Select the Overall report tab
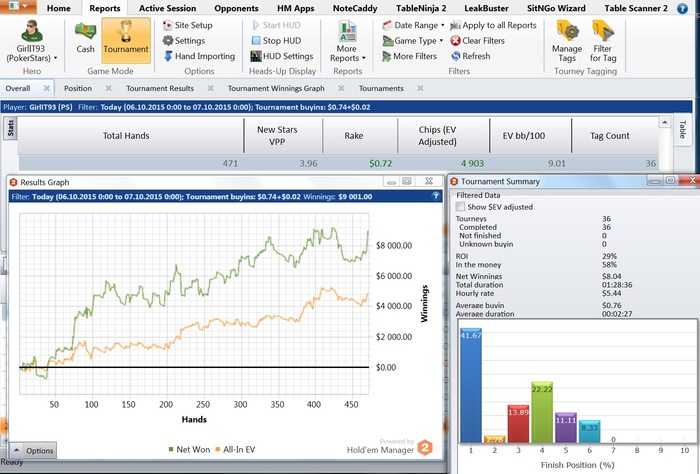 [x=18, y=88]
